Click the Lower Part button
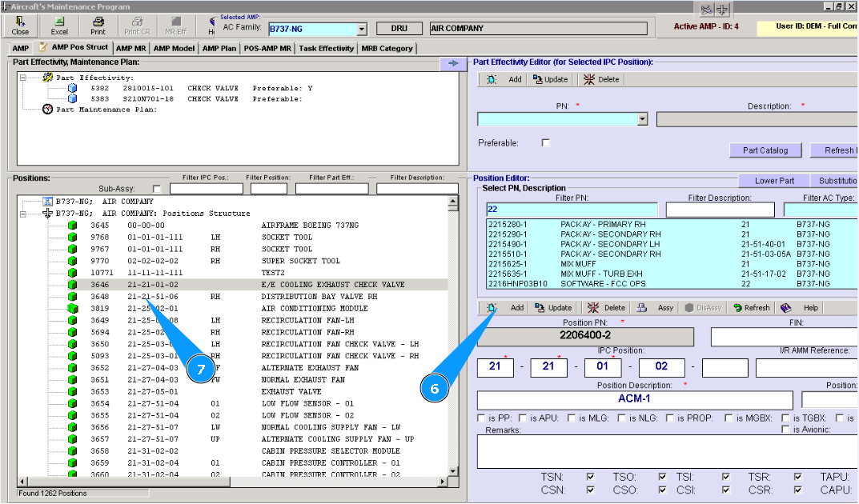859x504 pixels. click(x=774, y=181)
